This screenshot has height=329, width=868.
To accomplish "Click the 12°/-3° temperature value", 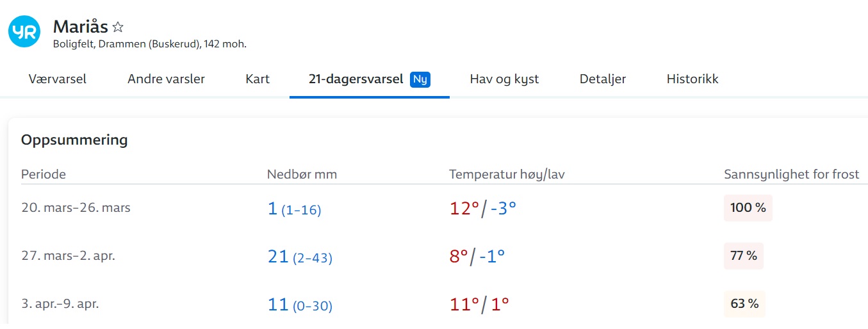I will pyautogui.click(x=483, y=208).
